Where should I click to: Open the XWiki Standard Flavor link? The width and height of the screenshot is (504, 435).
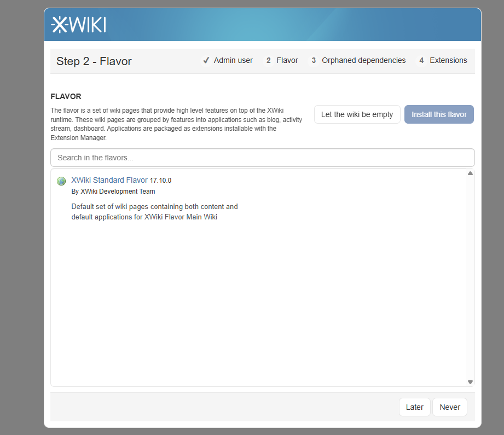coord(109,180)
